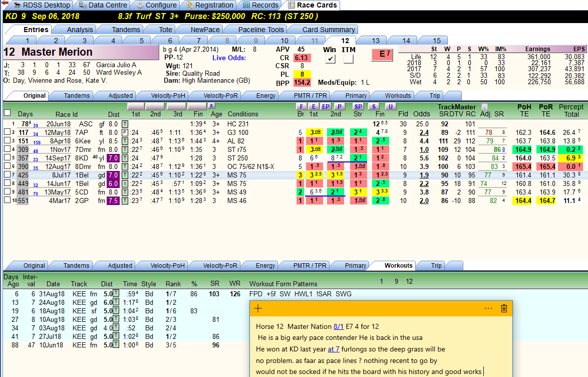Viewport: 588px width, 377px height.
Task: Open the Data Centre tab
Action: [102, 5]
